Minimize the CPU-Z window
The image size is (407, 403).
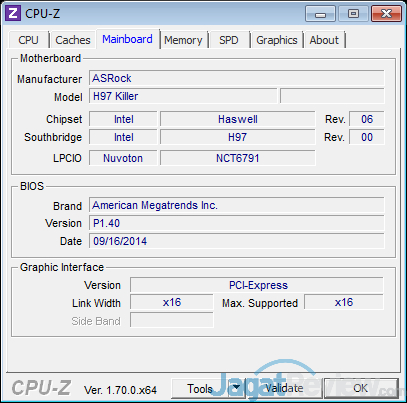tap(320, 14)
